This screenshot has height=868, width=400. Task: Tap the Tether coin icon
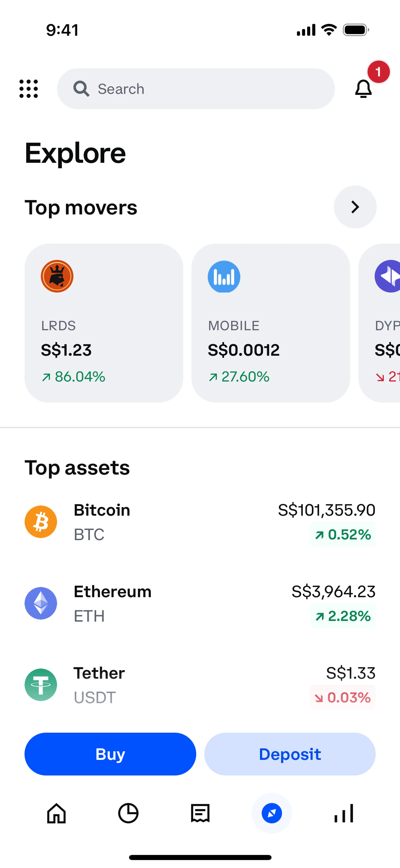click(x=41, y=685)
